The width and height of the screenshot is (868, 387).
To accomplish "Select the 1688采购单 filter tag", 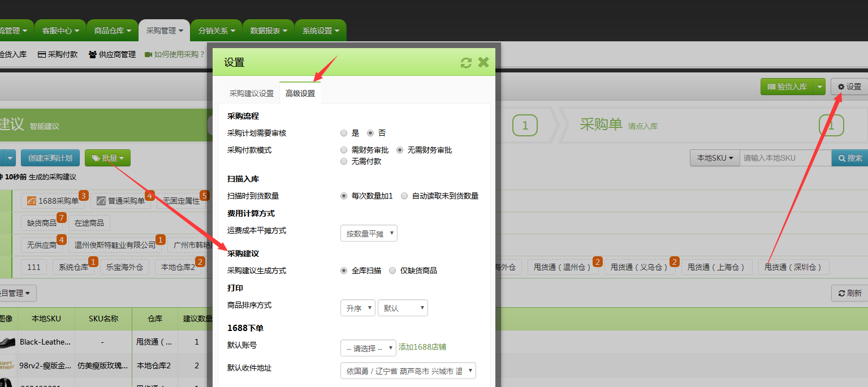I will [x=53, y=201].
